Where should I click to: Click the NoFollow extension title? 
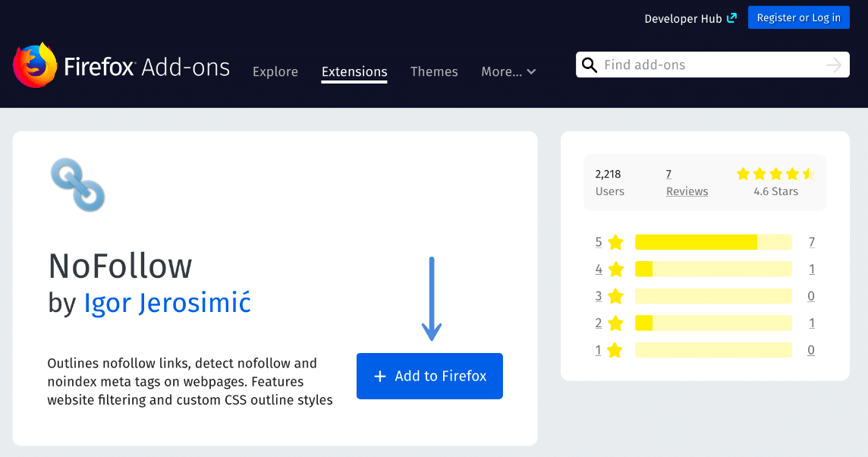[x=120, y=266]
